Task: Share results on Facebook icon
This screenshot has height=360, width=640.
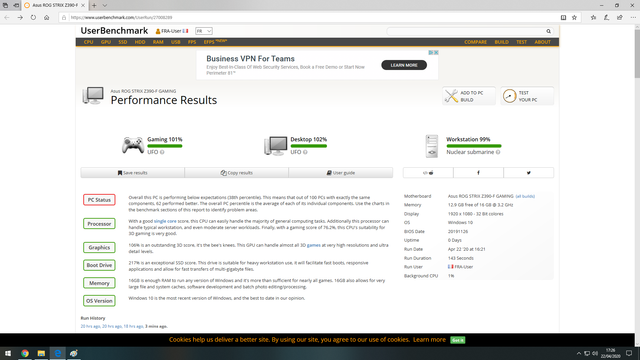Action: click(478, 173)
